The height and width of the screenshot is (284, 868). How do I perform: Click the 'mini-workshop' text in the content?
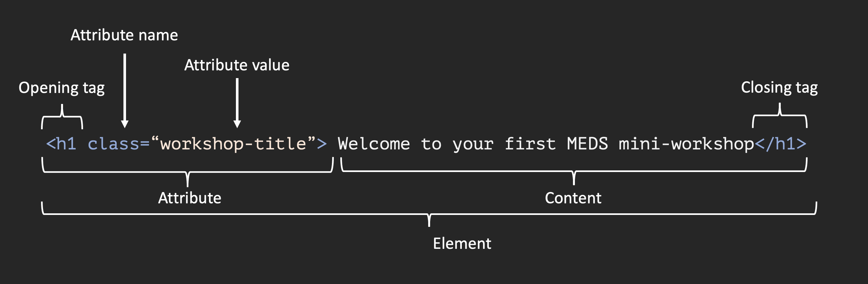[686, 144]
